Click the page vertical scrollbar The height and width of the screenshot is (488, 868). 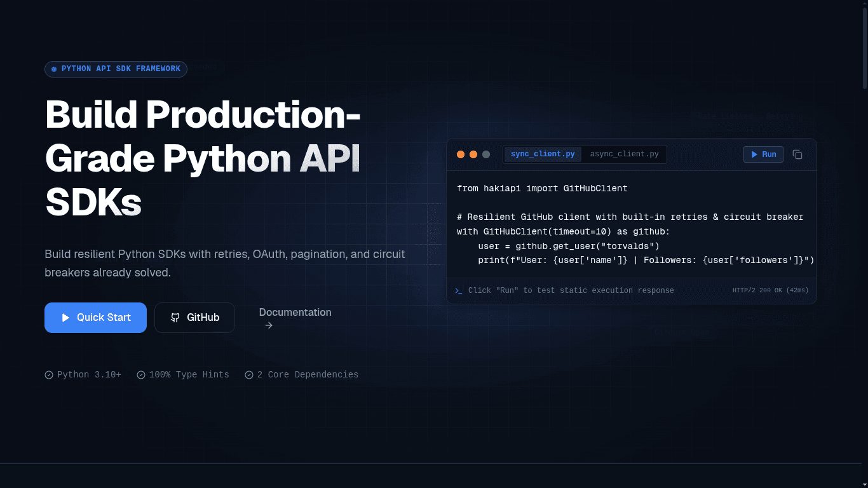click(x=864, y=244)
